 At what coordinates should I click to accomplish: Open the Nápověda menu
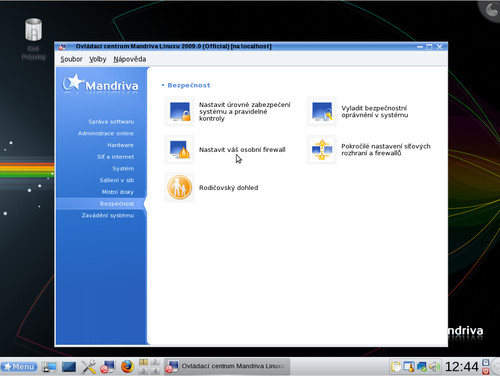(130, 59)
